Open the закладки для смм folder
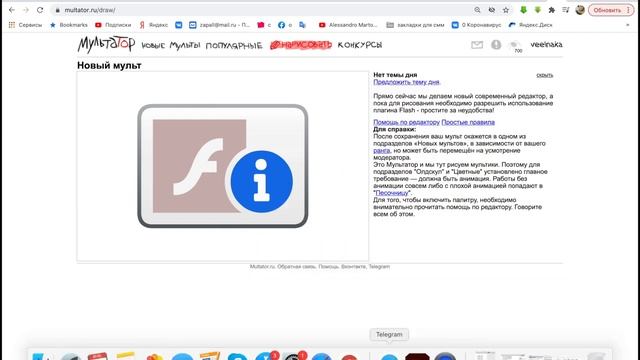 (415, 25)
